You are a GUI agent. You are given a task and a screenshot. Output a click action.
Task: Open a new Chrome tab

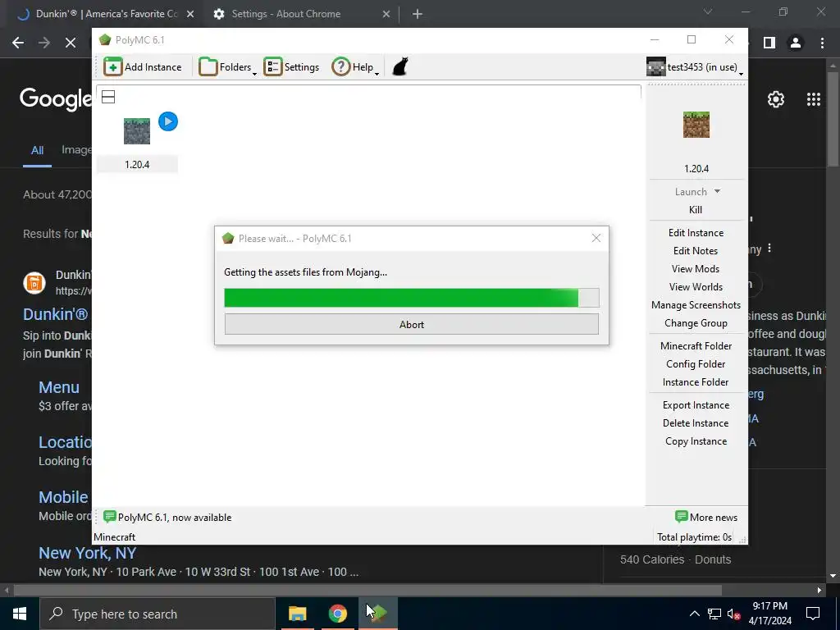(418, 14)
